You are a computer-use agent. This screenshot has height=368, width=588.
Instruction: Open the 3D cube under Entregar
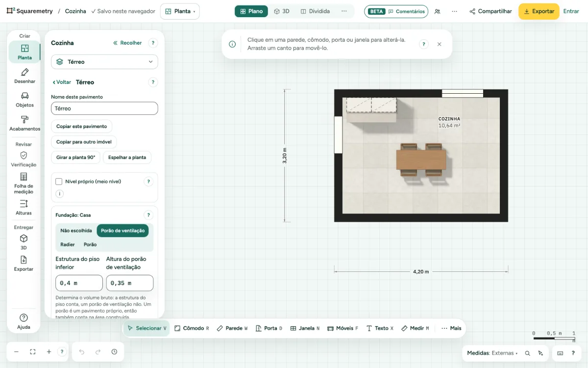coord(24,242)
